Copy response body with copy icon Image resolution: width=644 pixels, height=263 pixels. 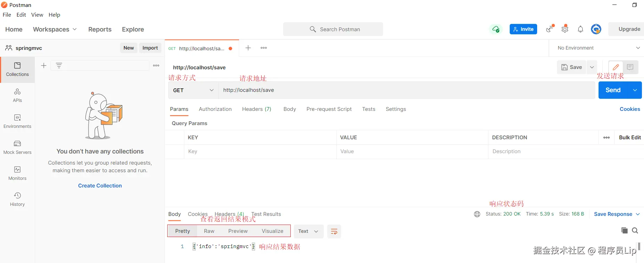(625, 230)
